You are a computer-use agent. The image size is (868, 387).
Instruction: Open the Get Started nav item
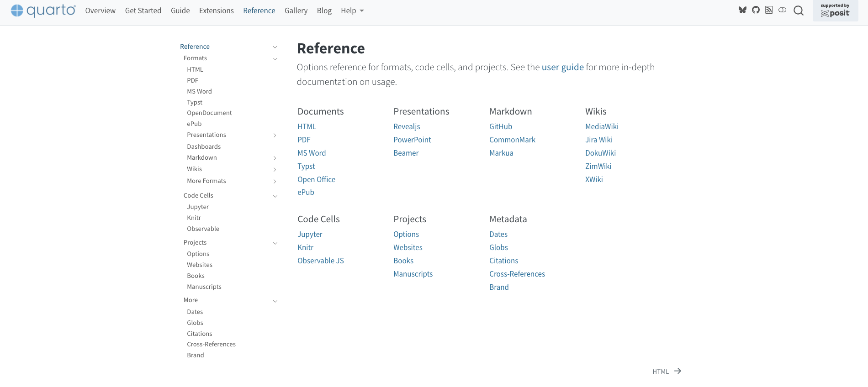coord(143,10)
